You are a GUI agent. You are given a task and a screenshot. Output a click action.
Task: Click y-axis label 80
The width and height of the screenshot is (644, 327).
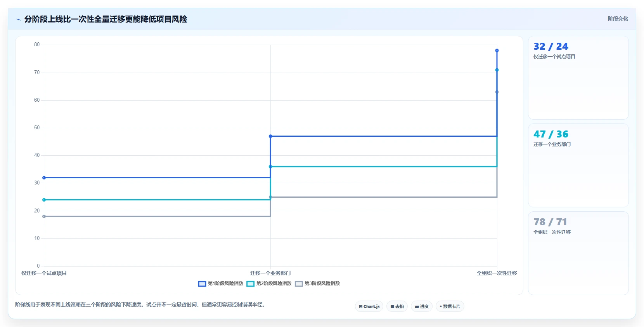tap(37, 45)
